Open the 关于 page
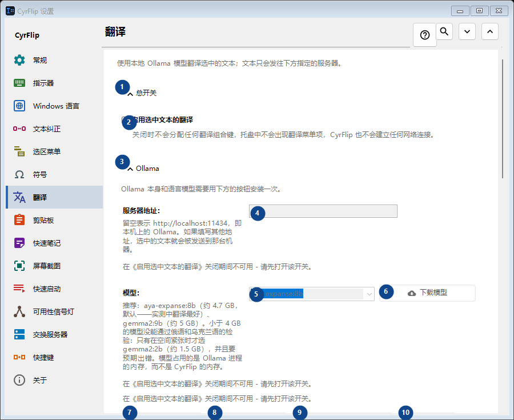The image size is (514, 420). pyautogui.click(x=54, y=380)
